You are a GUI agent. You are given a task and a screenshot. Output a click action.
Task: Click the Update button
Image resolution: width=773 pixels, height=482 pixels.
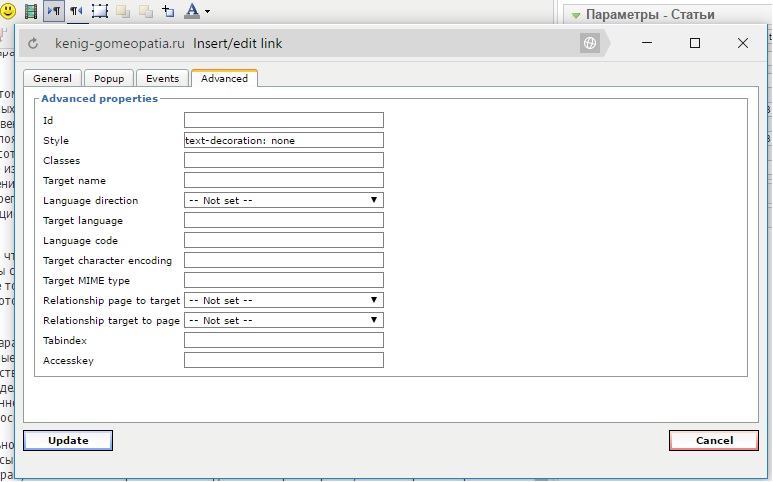[68, 441]
